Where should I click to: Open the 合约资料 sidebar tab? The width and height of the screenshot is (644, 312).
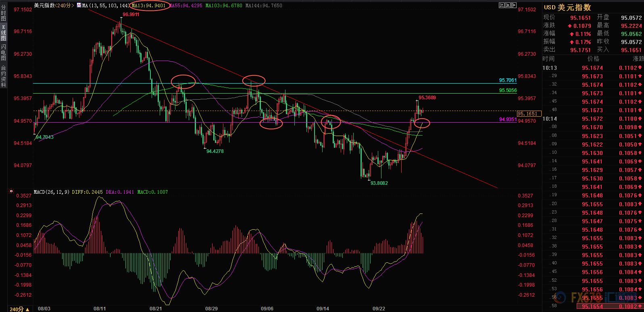[4, 76]
